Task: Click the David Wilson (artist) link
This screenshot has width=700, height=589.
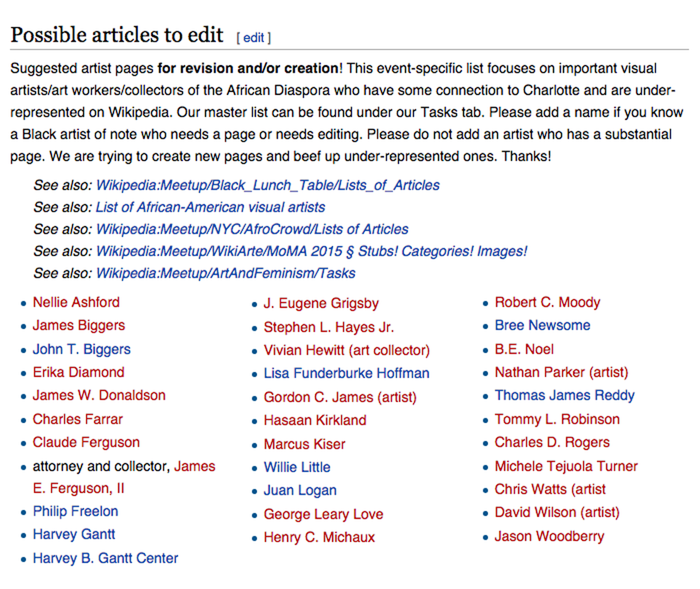Action: click(x=557, y=513)
